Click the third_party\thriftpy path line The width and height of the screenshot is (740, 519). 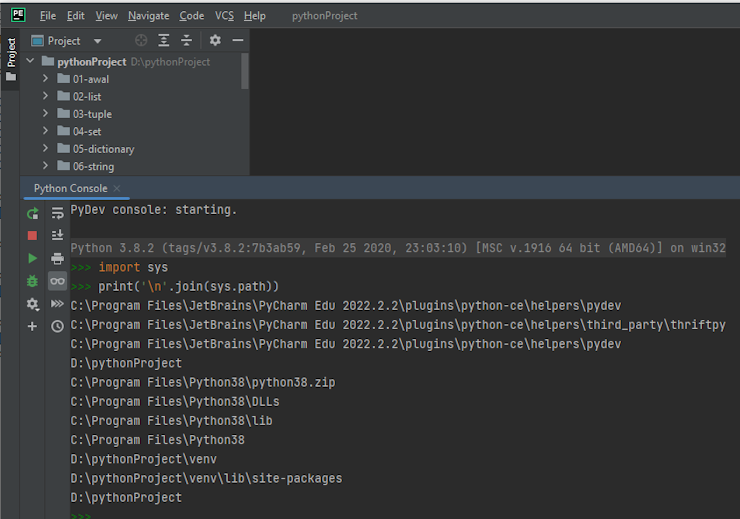pyautogui.click(x=398, y=325)
